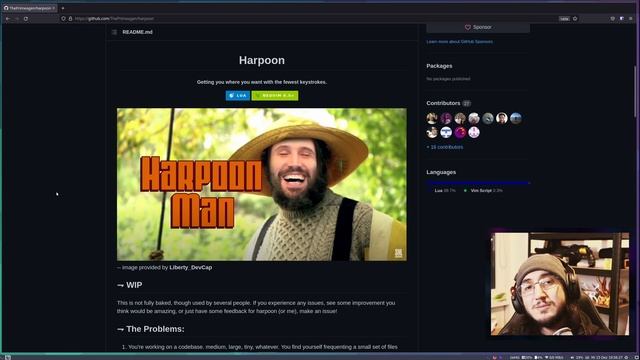Click the + 16 contributors link
This screenshot has height=360, width=640.
pyautogui.click(x=444, y=147)
